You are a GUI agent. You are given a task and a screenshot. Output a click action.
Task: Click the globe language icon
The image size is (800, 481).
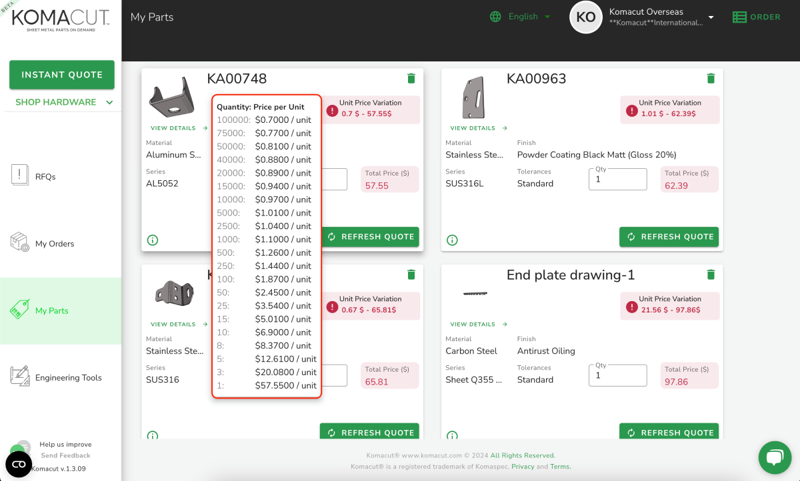tap(495, 17)
